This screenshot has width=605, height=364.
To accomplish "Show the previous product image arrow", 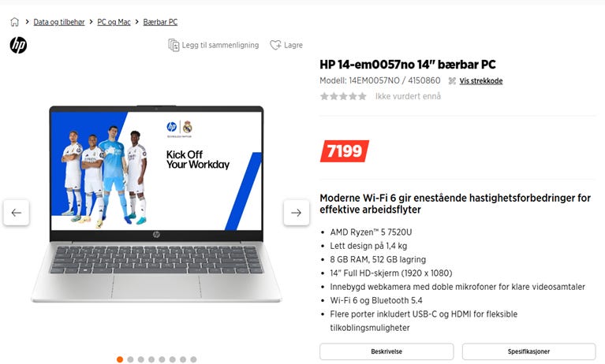I will pos(17,213).
